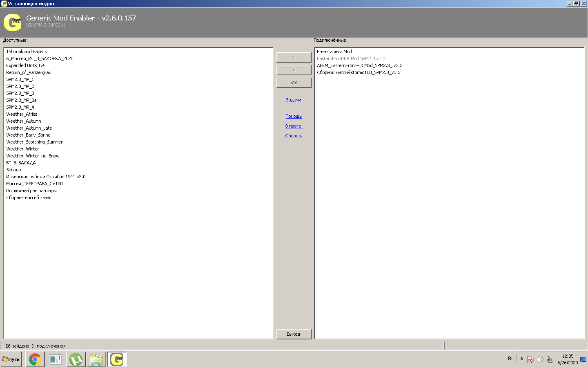
Task: Select 'Ильинские рубежи Октябрь 1941 v2.0' mod
Action: click(46, 177)
